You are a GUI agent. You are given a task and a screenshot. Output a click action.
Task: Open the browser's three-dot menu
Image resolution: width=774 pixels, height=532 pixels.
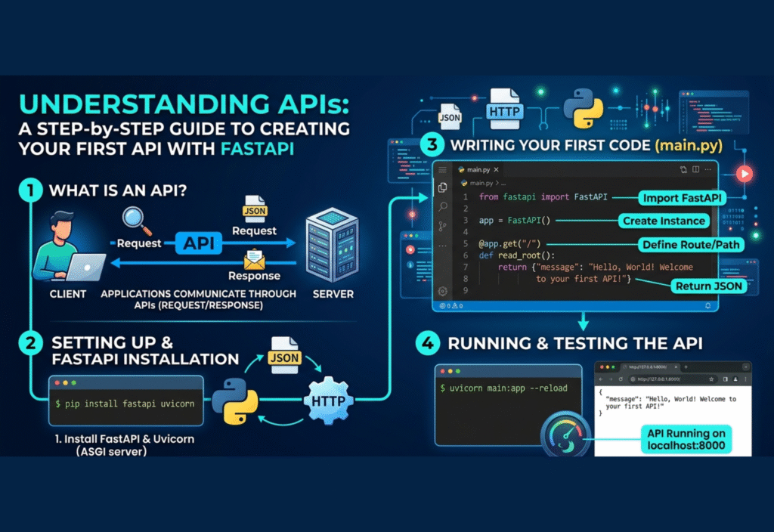pos(745,379)
